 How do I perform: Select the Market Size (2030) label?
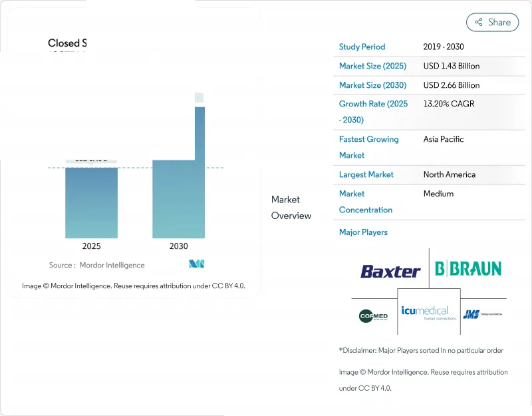(372, 85)
